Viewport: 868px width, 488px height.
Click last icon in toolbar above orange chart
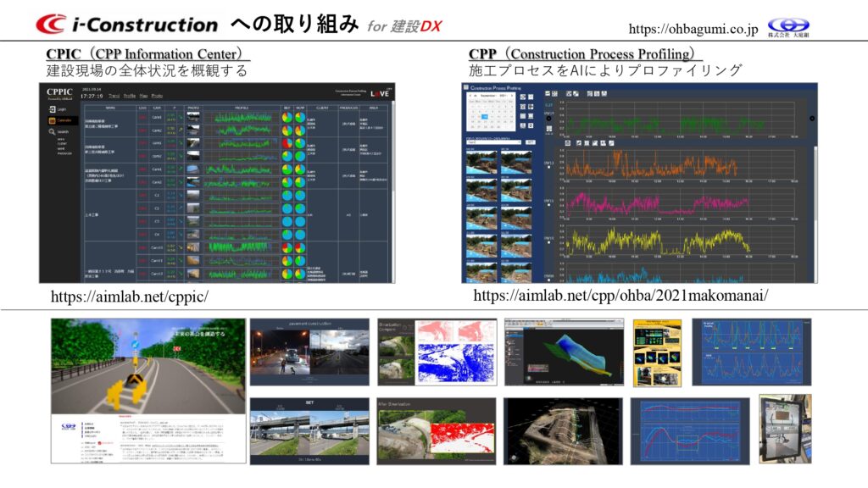(x=611, y=142)
